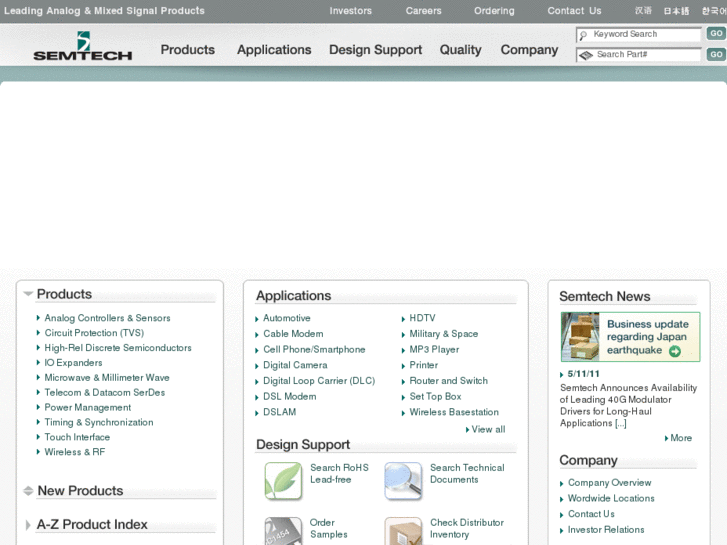This screenshot has width=727, height=545.
Task: Collapse the Products panel section
Action: click(x=28, y=294)
